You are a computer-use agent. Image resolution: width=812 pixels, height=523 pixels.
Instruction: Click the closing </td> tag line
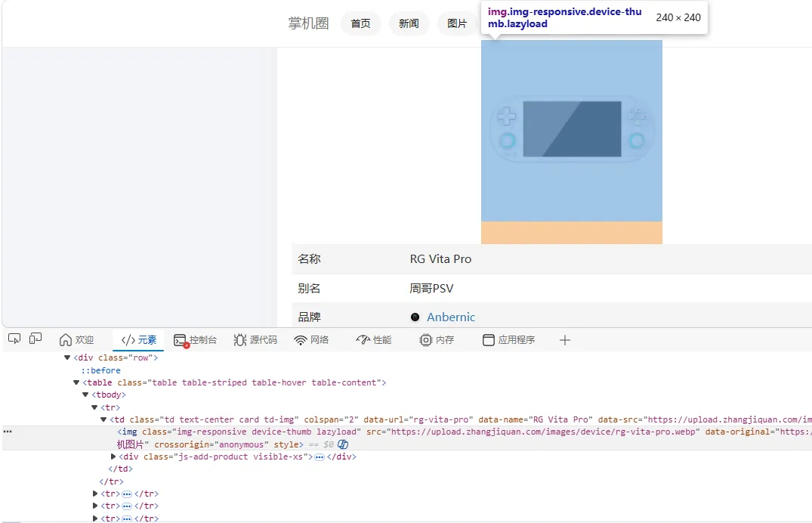coord(120,469)
